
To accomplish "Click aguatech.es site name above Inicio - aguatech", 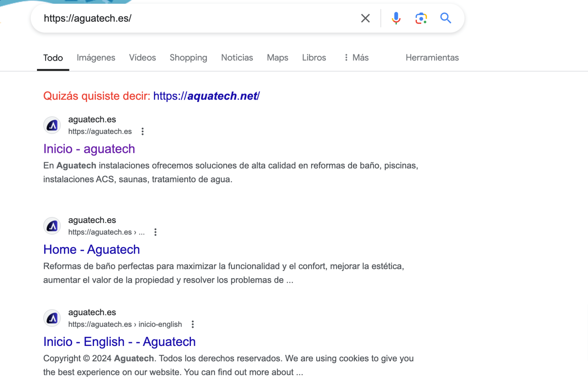I will tap(92, 119).
